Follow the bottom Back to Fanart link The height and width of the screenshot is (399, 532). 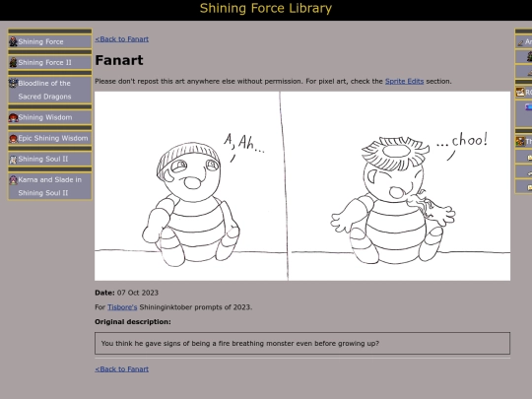(122, 368)
